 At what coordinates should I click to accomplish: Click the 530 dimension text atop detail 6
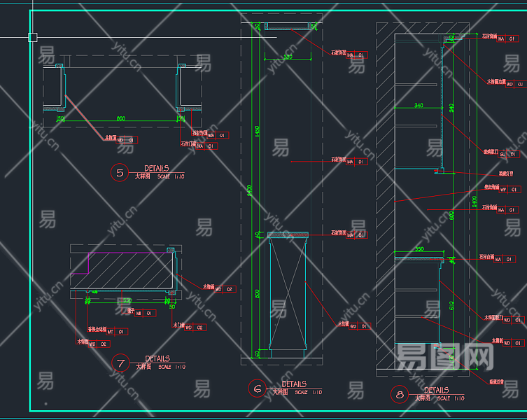[288, 56]
